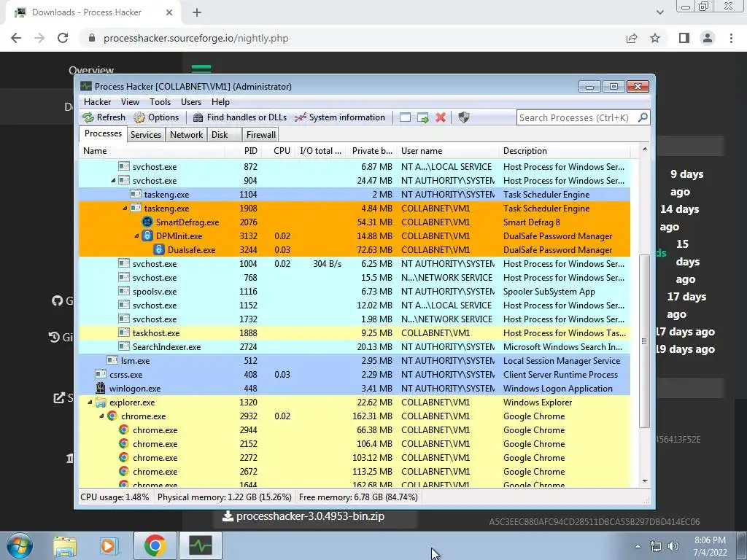Viewport: 747px width, 560px height.
Task: Click the Chrome share page icon
Action: pyautogui.click(x=632, y=38)
